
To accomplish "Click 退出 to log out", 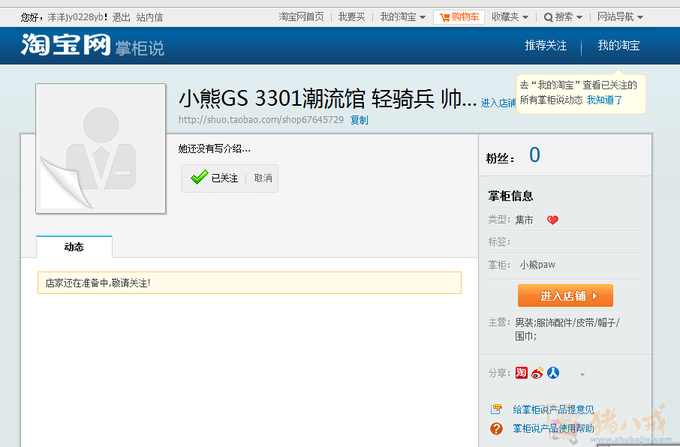I will click(121, 17).
